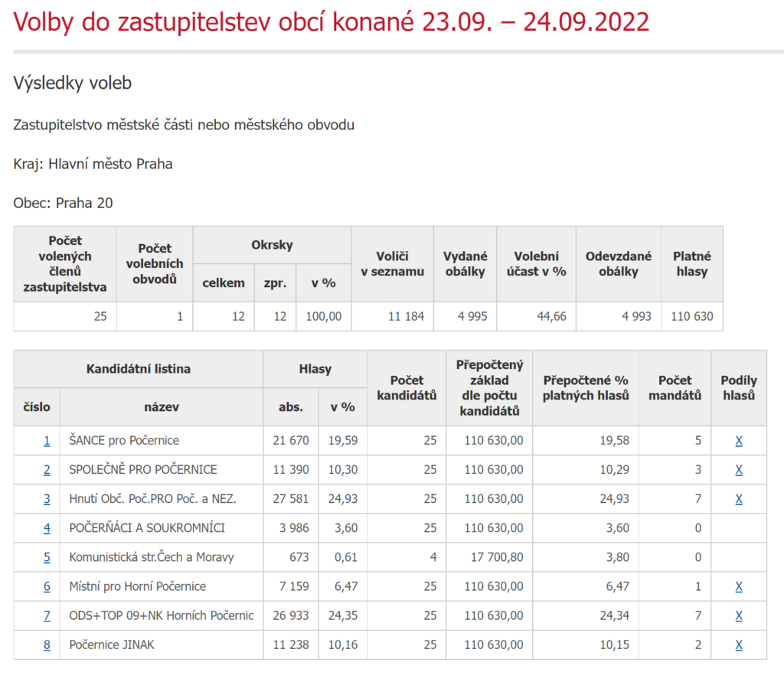Image resolution: width=784 pixels, height=675 pixels.
Task: Open candidate list number 3 link
Action: point(47,499)
